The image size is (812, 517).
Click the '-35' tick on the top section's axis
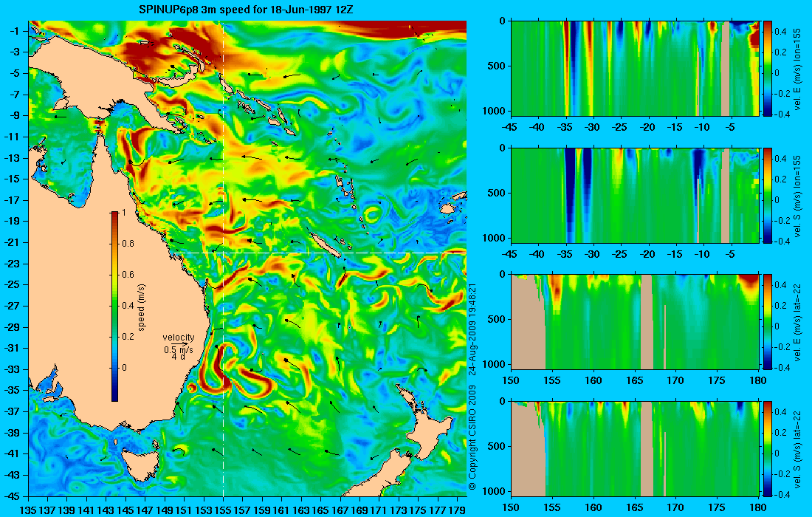(x=565, y=127)
